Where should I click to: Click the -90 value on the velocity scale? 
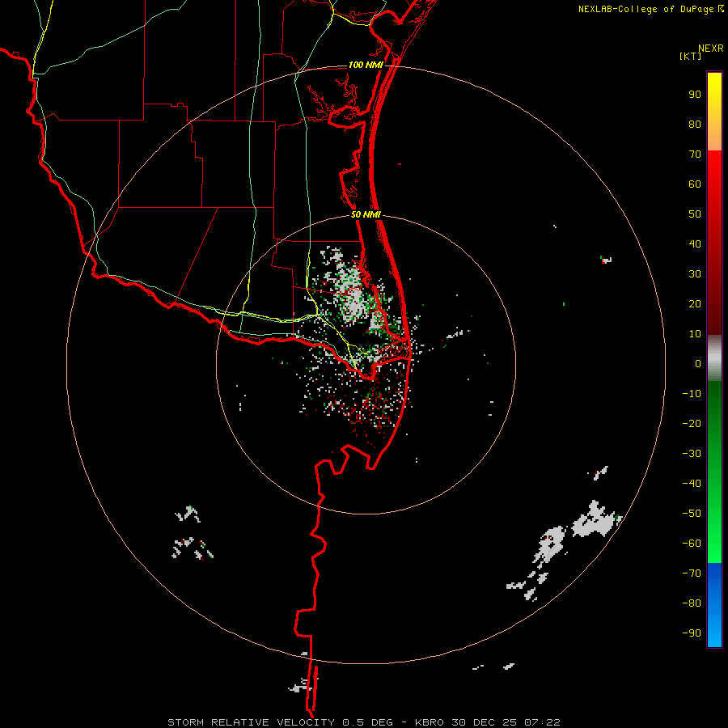point(692,633)
